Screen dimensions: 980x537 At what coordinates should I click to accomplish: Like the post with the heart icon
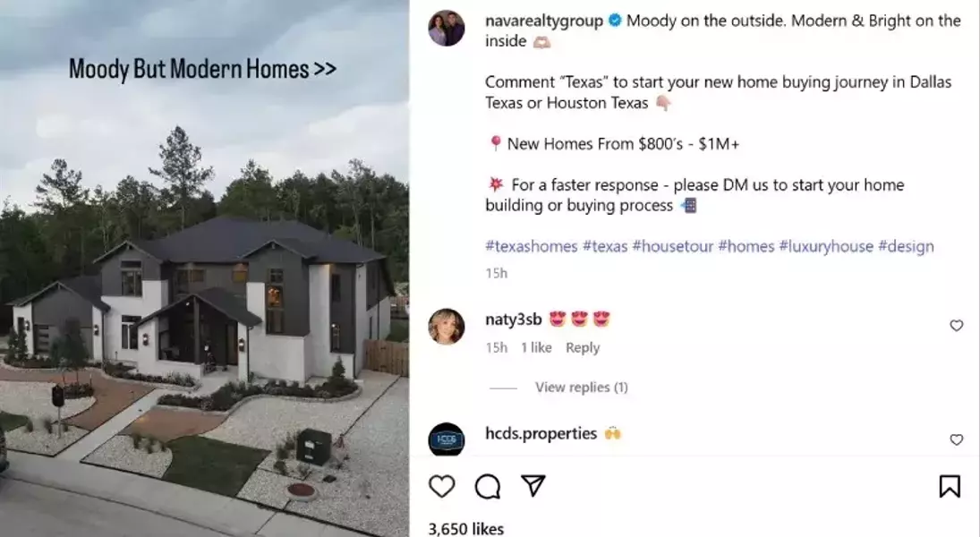point(441,486)
